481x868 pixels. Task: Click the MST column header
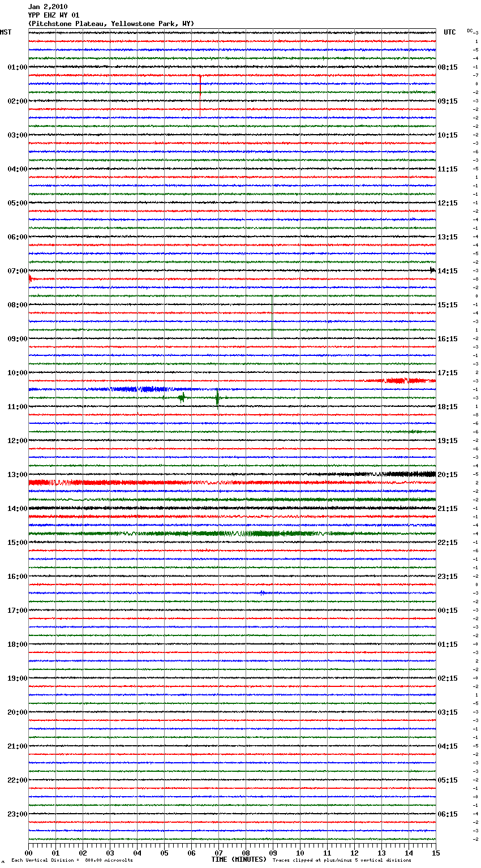pos(6,32)
